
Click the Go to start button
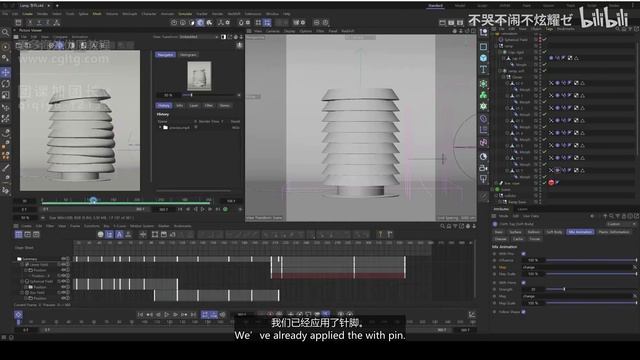140,315
